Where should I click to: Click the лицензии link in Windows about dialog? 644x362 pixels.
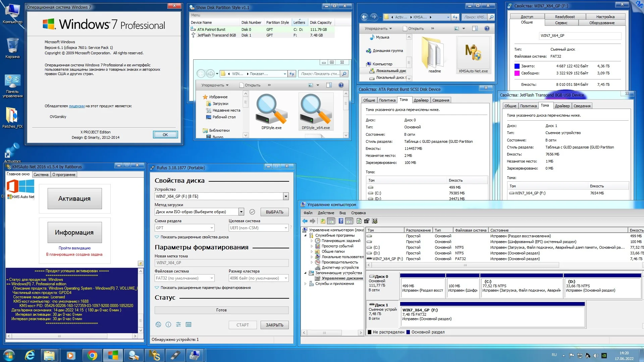click(x=76, y=106)
